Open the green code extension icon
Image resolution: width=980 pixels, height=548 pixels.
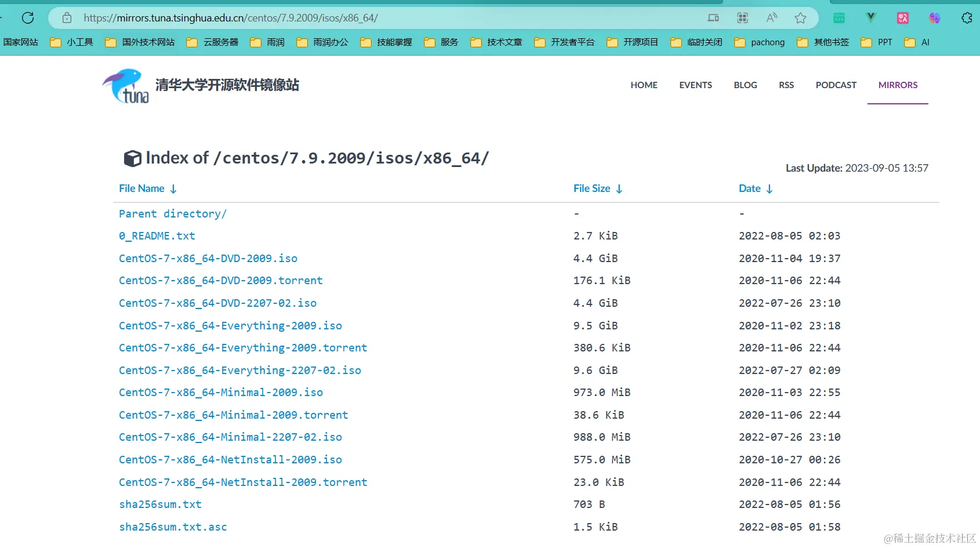pos(839,18)
